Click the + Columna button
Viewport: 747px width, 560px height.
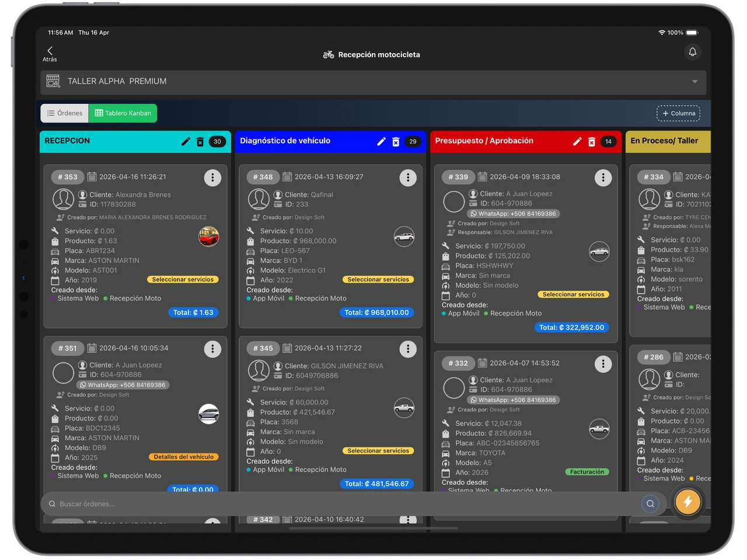[x=678, y=113]
